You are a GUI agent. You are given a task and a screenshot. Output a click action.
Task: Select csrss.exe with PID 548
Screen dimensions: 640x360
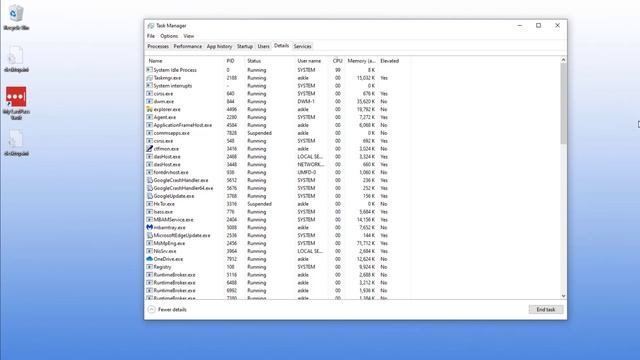click(x=278, y=141)
